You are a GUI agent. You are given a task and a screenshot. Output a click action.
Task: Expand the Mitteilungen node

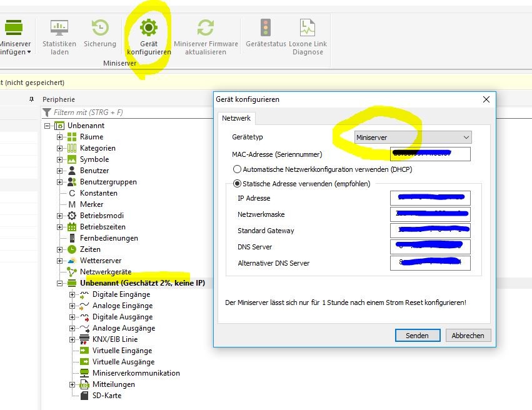[x=72, y=384]
